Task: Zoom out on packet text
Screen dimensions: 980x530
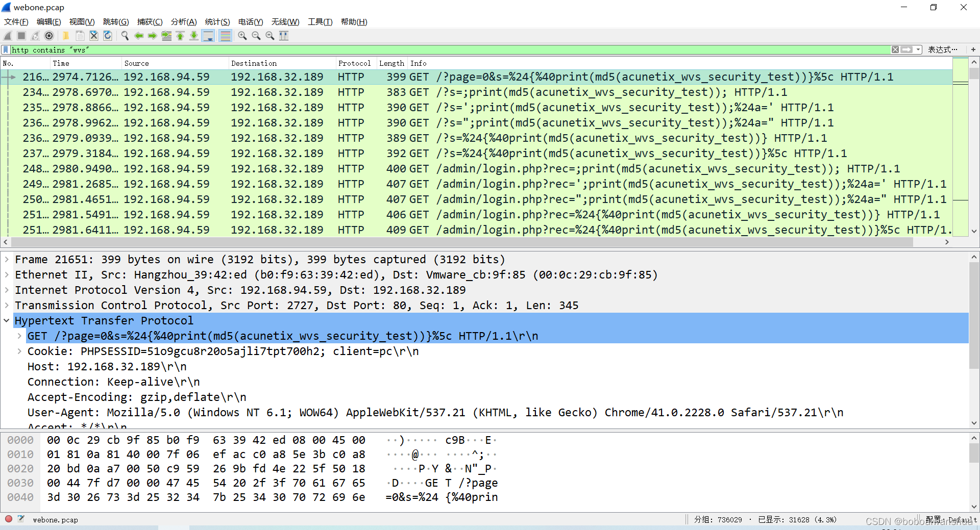Action: [256, 36]
